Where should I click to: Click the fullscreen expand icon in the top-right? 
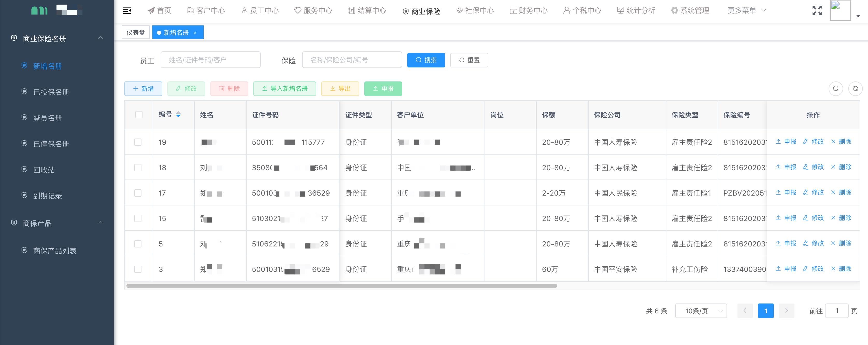[x=817, y=10]
